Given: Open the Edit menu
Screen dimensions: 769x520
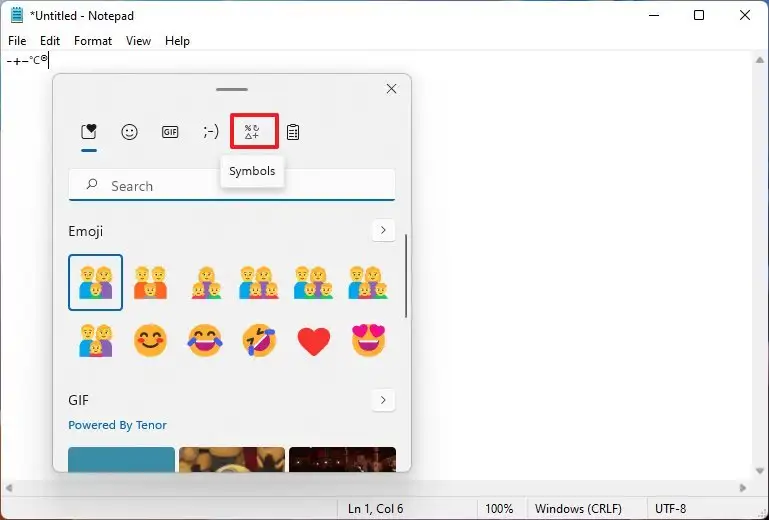Looking at the screenshot, I should tap(50, 41).
